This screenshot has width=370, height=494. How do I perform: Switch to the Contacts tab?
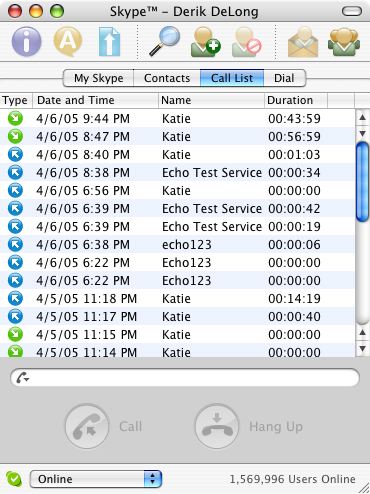click(167, 78)
